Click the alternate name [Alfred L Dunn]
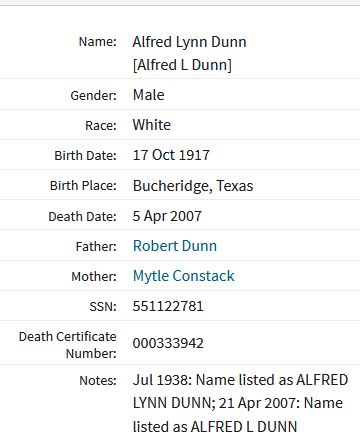The image size is (360, 445). coord(182,65)
